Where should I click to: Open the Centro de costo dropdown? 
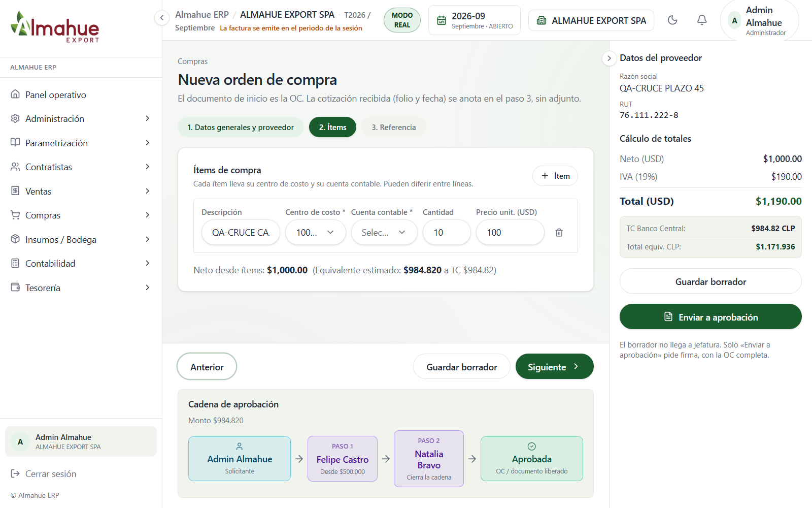point(315,233)
